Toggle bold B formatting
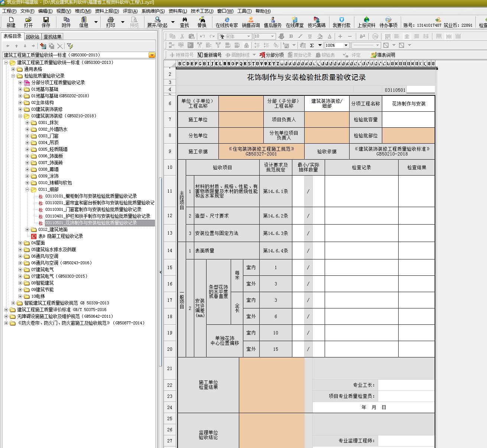The width and height of the screenshot is (487, 448). point(291,36)
